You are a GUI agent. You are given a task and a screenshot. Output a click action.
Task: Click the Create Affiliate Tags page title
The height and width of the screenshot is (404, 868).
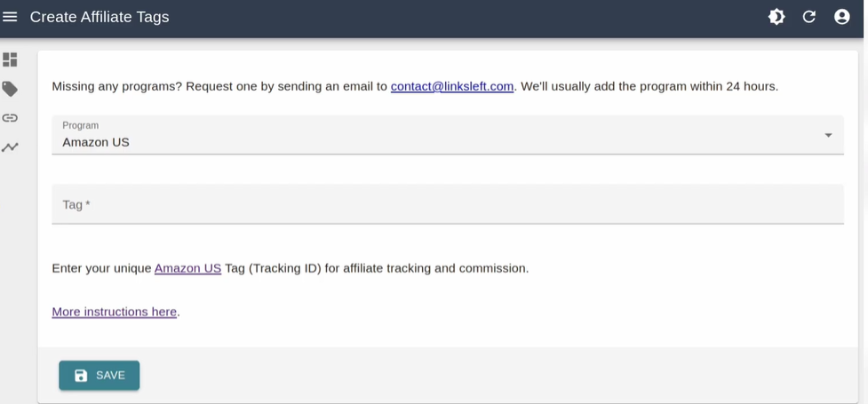(100, 17)
